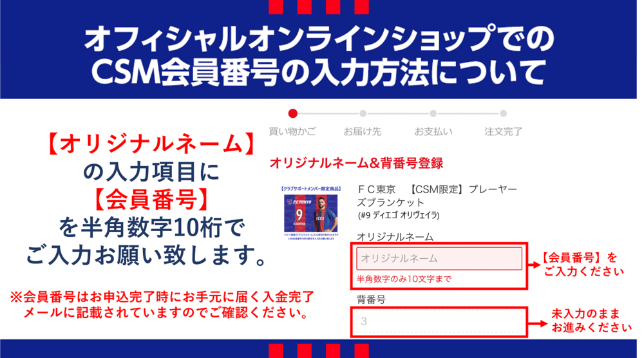644x358 pixels.
Task: Focus the オリジナルネーム text input field
Action: [x=439, y=259]
